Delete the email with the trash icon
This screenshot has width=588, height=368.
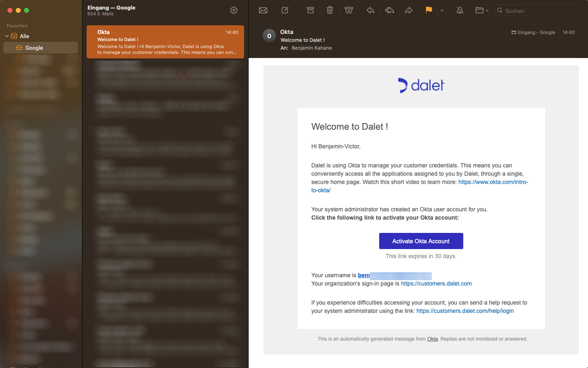click(330, 10)
